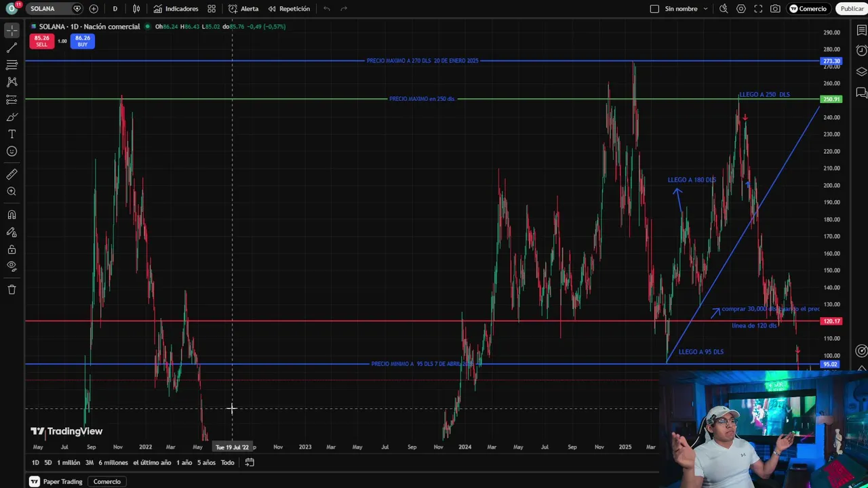Open quick search magnifier icon
Screen dimensions: 868x488
(x=724, y=9)
